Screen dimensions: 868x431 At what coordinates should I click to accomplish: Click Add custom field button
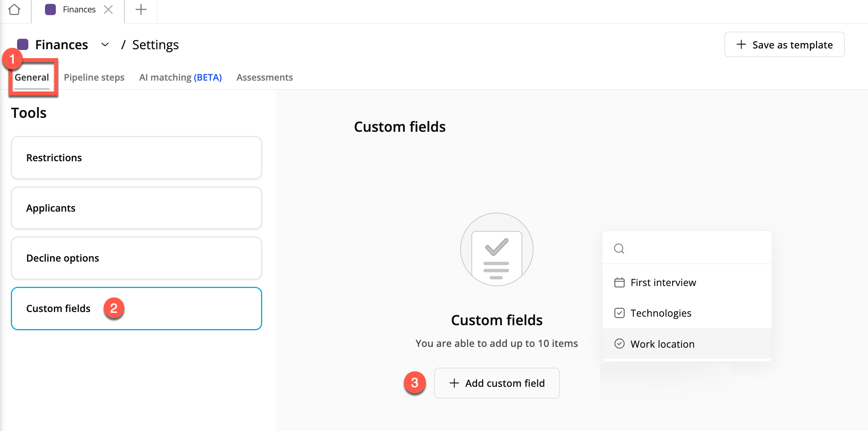[497, 383]
